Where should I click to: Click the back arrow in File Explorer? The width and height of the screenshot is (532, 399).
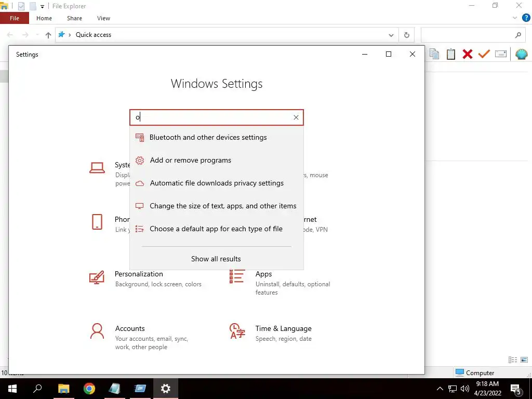(x=10, y=35)
